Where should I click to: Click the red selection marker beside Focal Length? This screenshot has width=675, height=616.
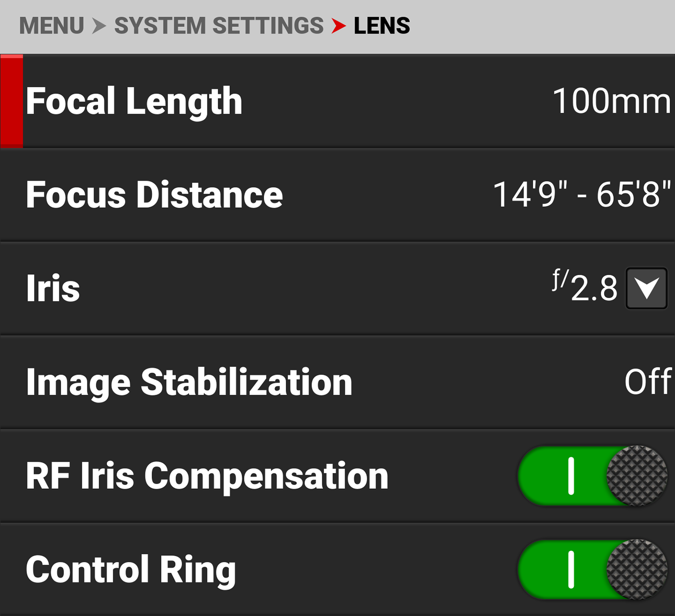point(12,101)
